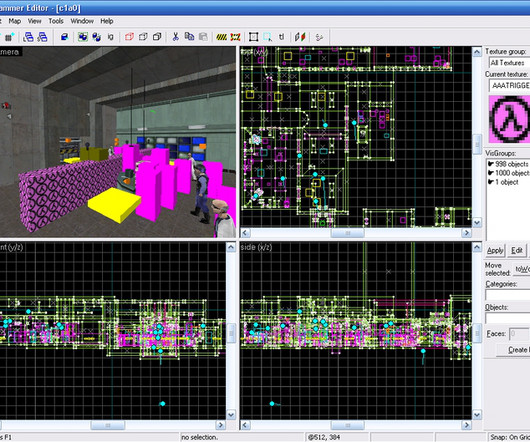Screen dimensions: 530x442
Task: Open the Map menu
Action: coord(15,21)
